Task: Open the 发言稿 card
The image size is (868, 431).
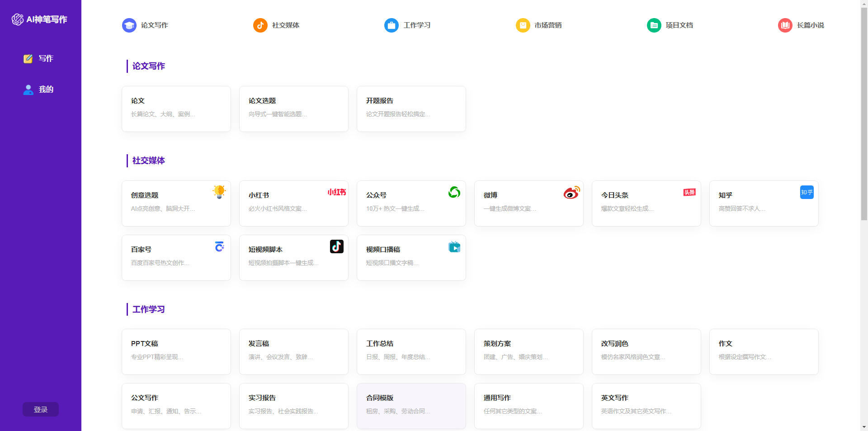Action: pyautogui.click(x=294, y=352)
